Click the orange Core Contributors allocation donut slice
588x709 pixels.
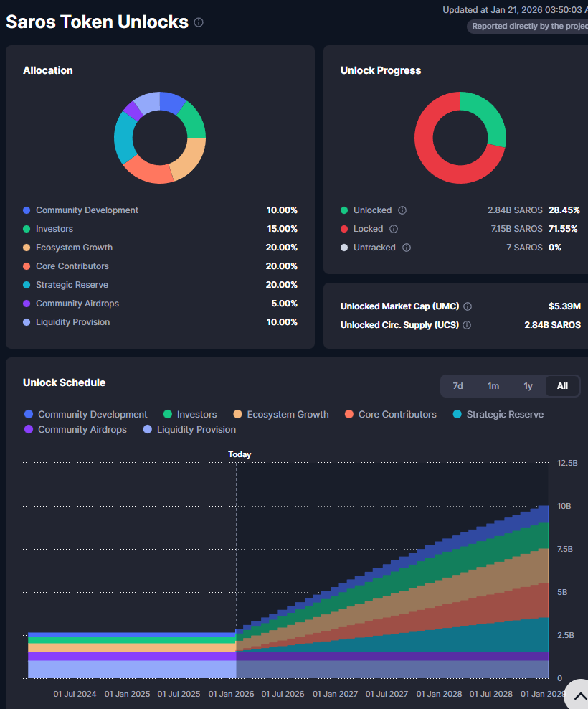click(x=147, y=171)
